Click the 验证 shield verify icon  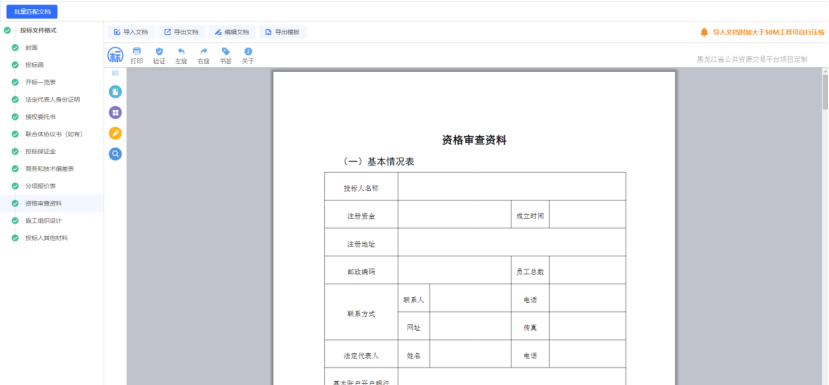[x=159, y=52]
